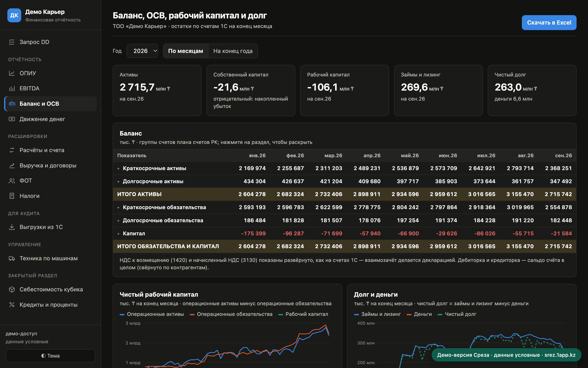Click the ИТОГО АКТИВЫ value 2 715 742
Screen dimensions: 588x368
tap(558, 194)
